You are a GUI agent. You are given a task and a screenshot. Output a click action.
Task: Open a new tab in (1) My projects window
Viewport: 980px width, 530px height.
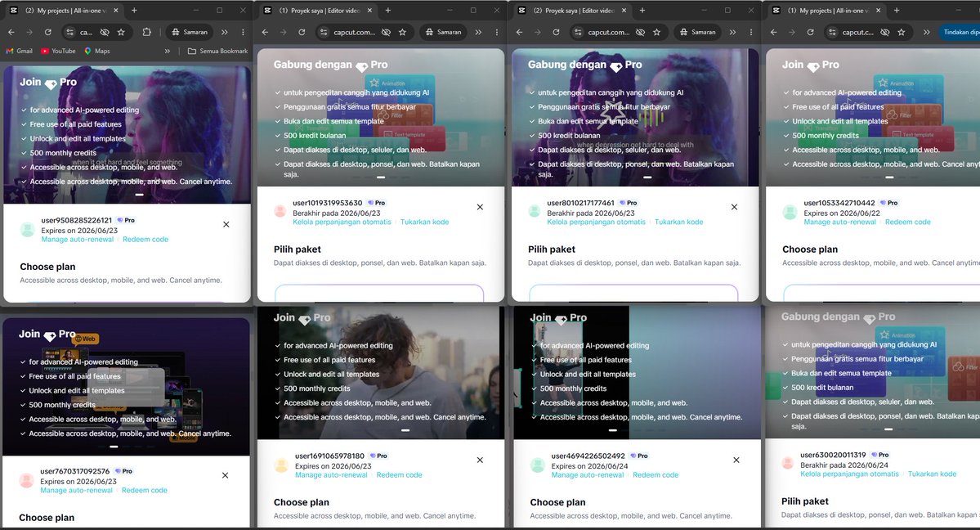pos(897,10)
